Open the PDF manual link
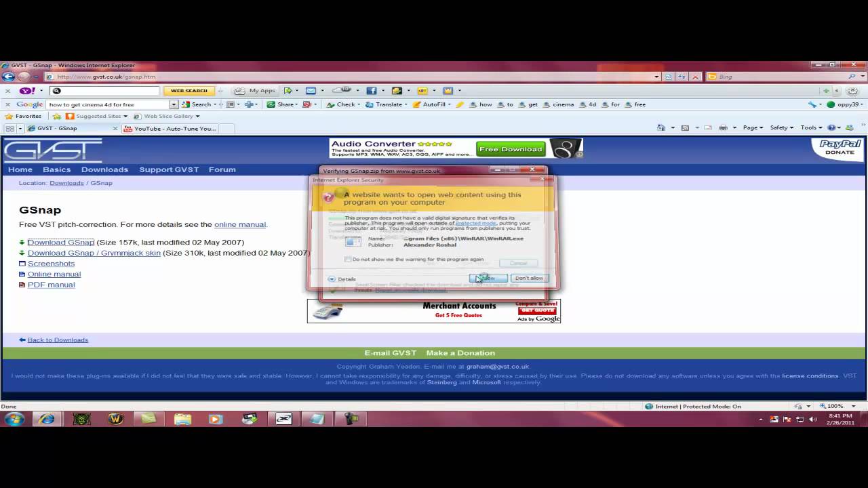The image size is (868, 488). 51,285
